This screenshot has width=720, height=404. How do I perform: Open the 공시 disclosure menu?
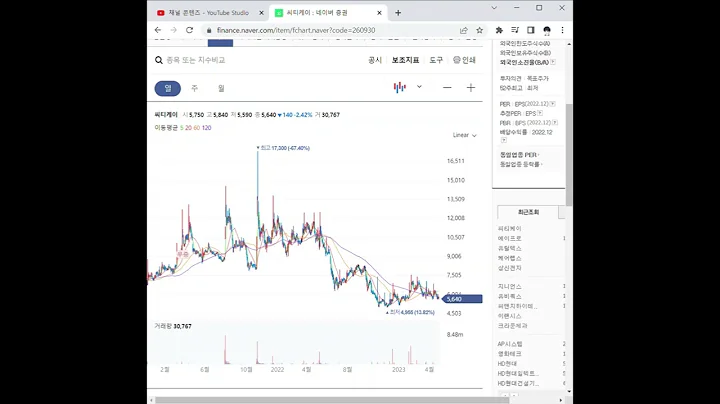[x=375, y=60]
